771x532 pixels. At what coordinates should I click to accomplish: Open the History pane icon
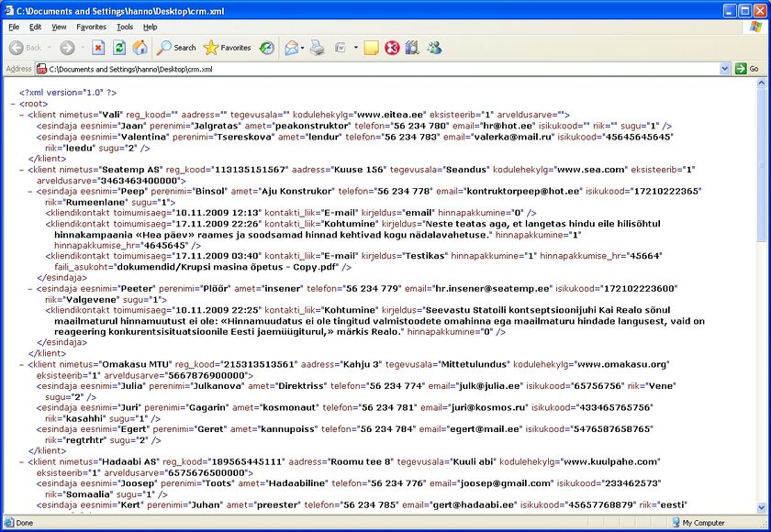pyautogui.click(x=267, y=48)
